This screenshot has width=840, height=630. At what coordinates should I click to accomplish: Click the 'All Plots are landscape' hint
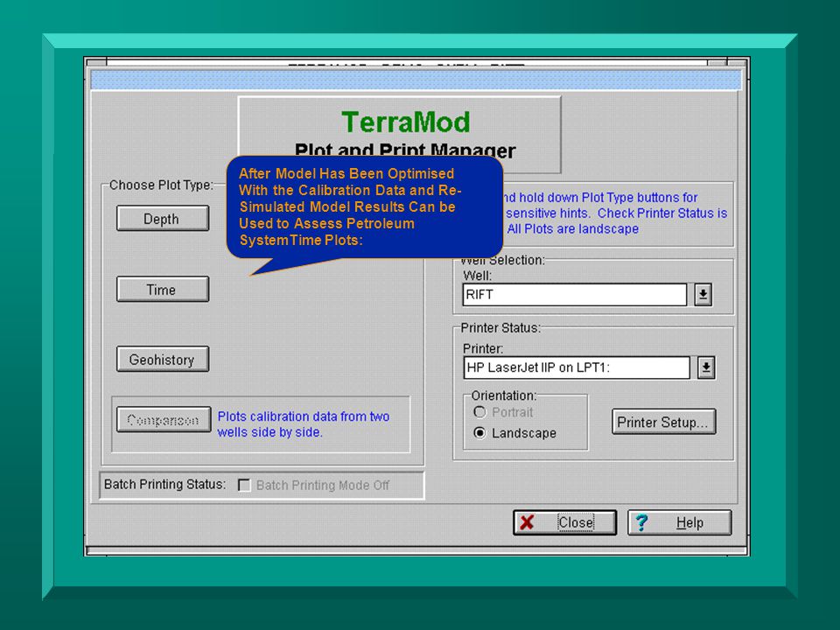pyautogui.click(x=572, y=228)
